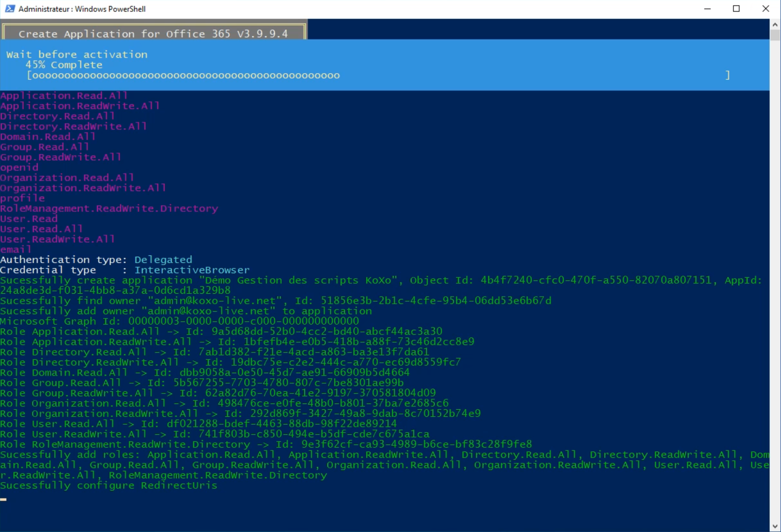Click the 'Role User.Read.All -> Id' line
The width and height of the screenshot is (781, 532).
[x=199, y=424]
